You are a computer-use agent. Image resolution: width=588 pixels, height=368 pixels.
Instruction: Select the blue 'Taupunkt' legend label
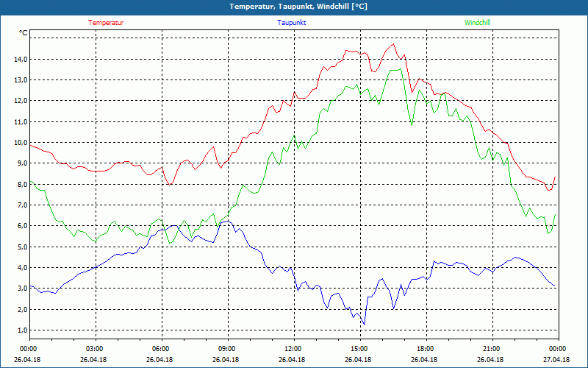click(x=291, y=23)
